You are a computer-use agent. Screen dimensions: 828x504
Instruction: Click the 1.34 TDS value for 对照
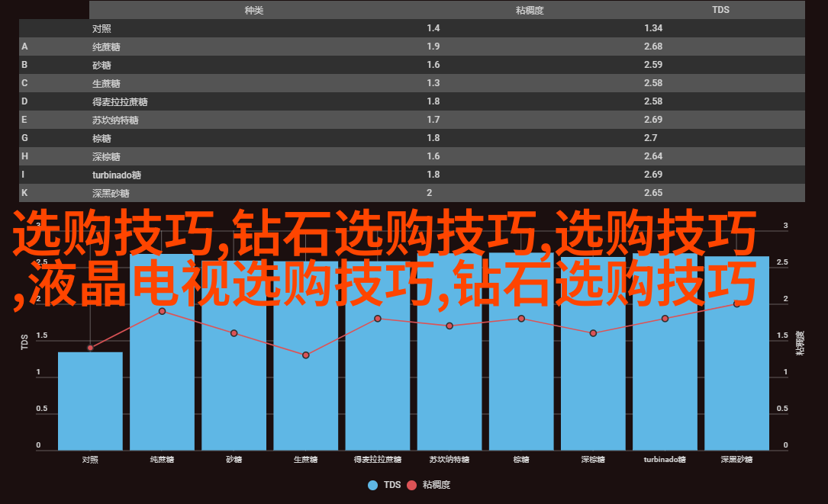pos(653,28)
